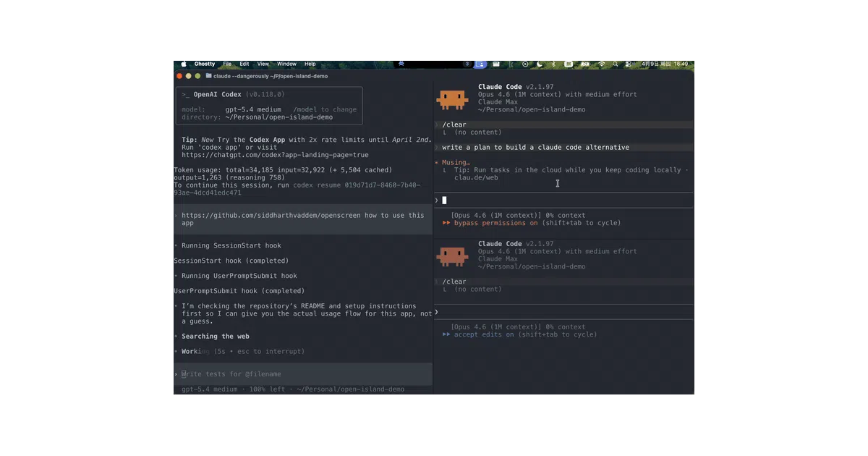Click the Bluetooth icon in menu bar
The height and width of the screenshot is (456, 868).
553,64
